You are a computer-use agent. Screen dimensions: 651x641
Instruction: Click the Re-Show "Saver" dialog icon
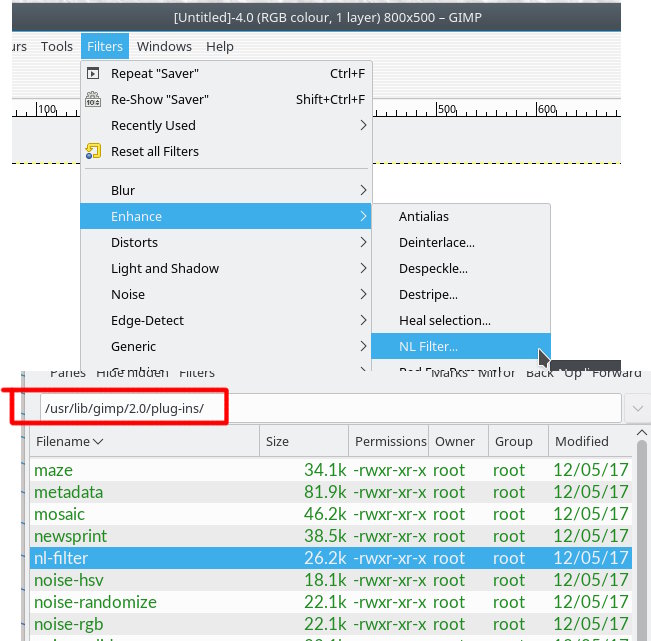click(x=93, y=100)
